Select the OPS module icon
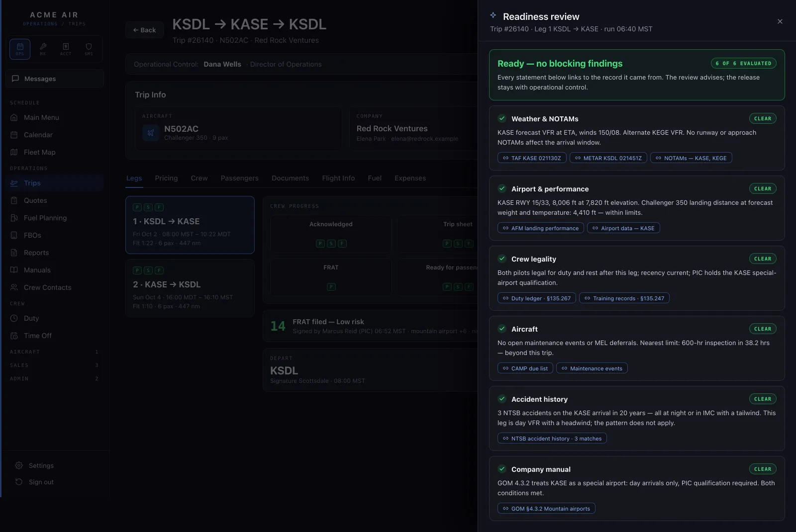Screen dimensions: 796x532 click(20, 49)
